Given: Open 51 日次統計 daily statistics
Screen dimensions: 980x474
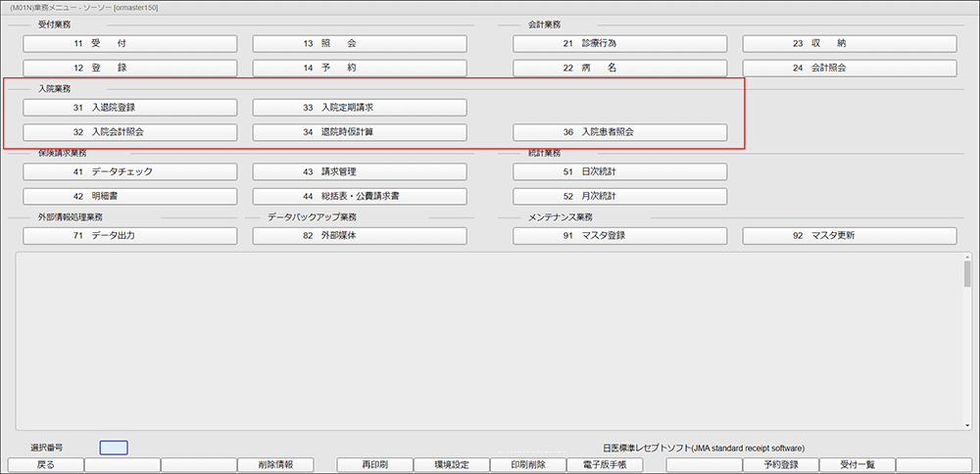Looking at the screenshot, I should tap(620, 171).
